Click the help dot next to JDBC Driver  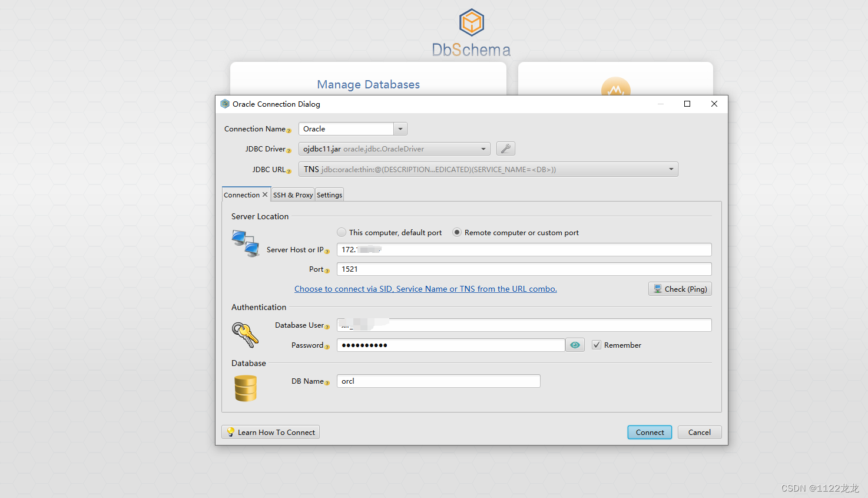(289, 151)
